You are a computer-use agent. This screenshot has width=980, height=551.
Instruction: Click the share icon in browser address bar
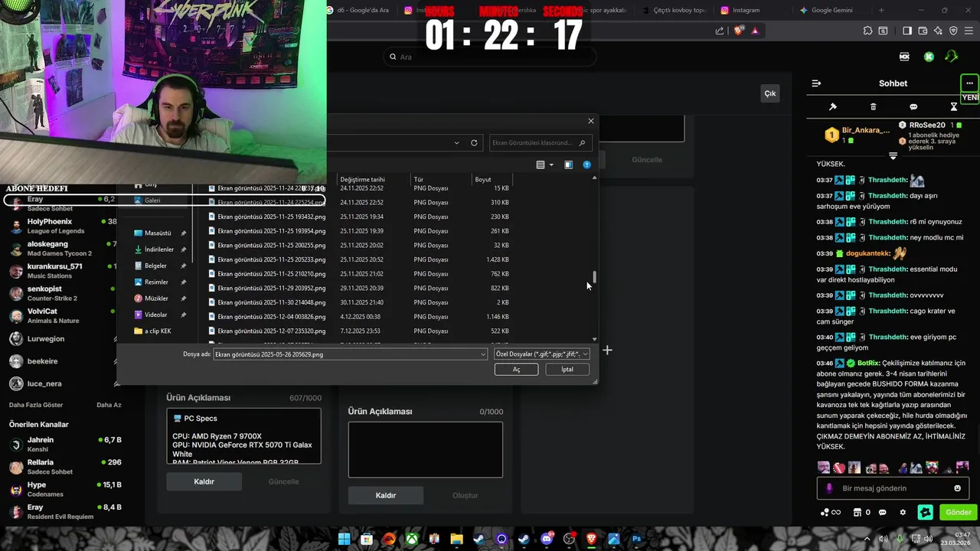(x=720, y=31)
